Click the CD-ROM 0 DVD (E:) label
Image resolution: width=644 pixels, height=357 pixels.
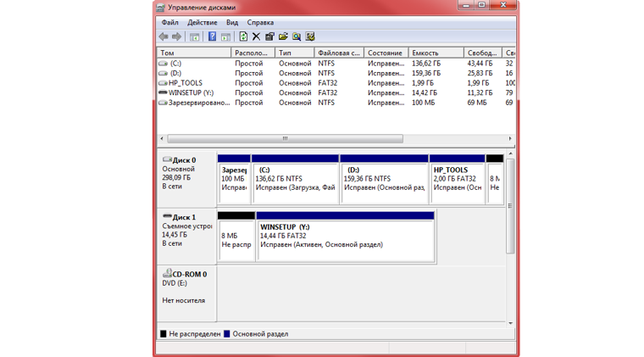[187, 293]
